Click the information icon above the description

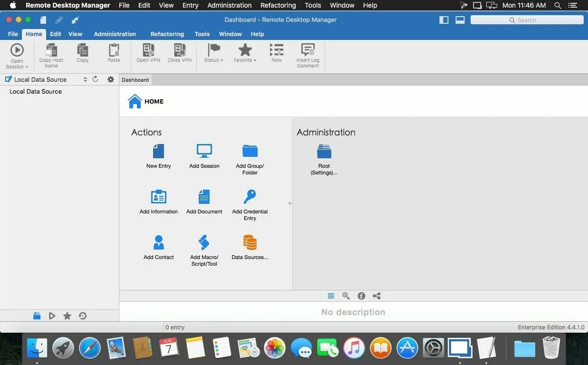point(361,296)
